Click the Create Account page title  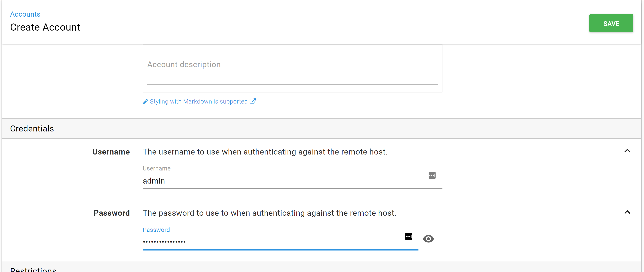coord(45,27)
